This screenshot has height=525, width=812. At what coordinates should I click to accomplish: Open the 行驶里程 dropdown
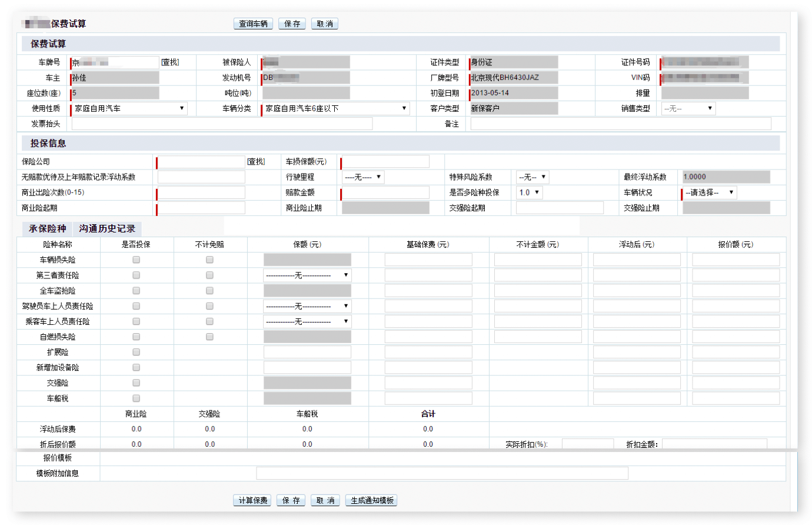point(363,177)
